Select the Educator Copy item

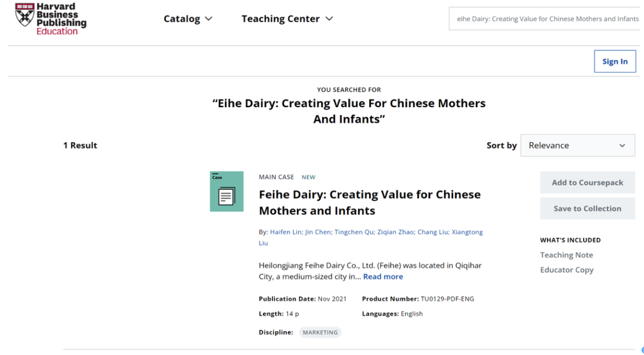pos(567,270)
